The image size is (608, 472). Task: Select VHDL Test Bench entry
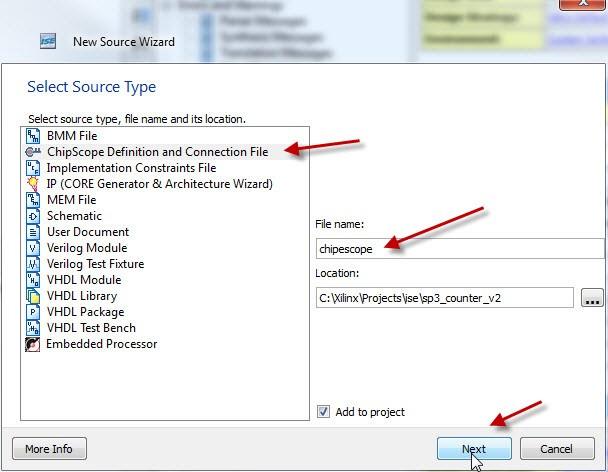92,328
